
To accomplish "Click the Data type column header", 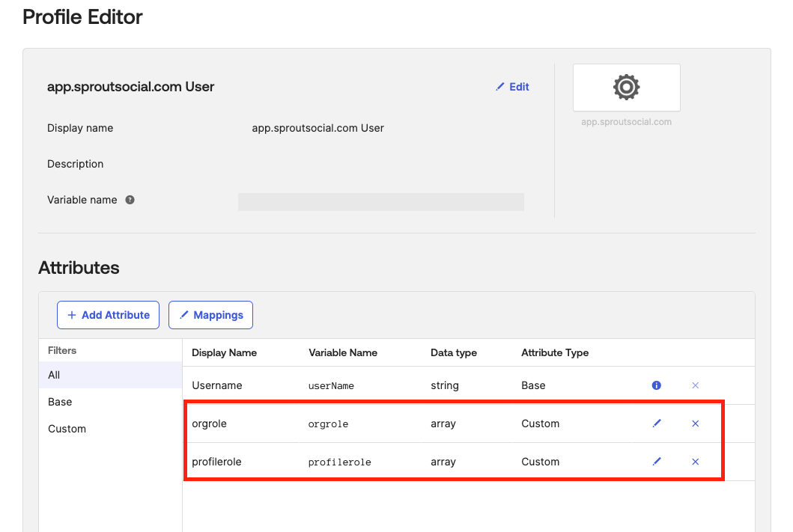I will click(x=454, y=352).
